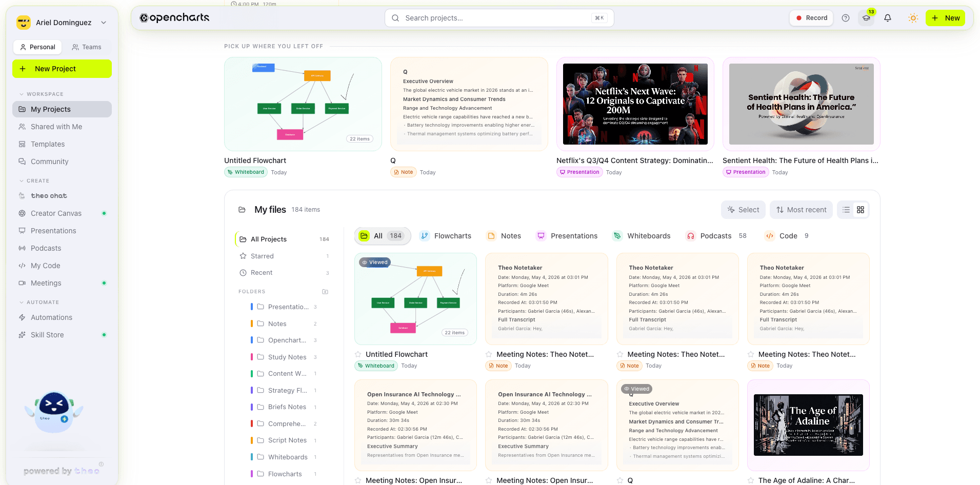Open the Skill Store

[x=62, y=335]
